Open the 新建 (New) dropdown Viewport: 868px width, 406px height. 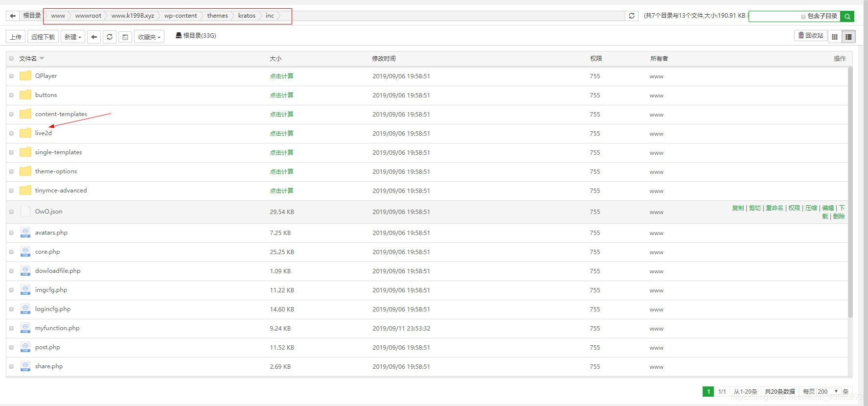73,37
